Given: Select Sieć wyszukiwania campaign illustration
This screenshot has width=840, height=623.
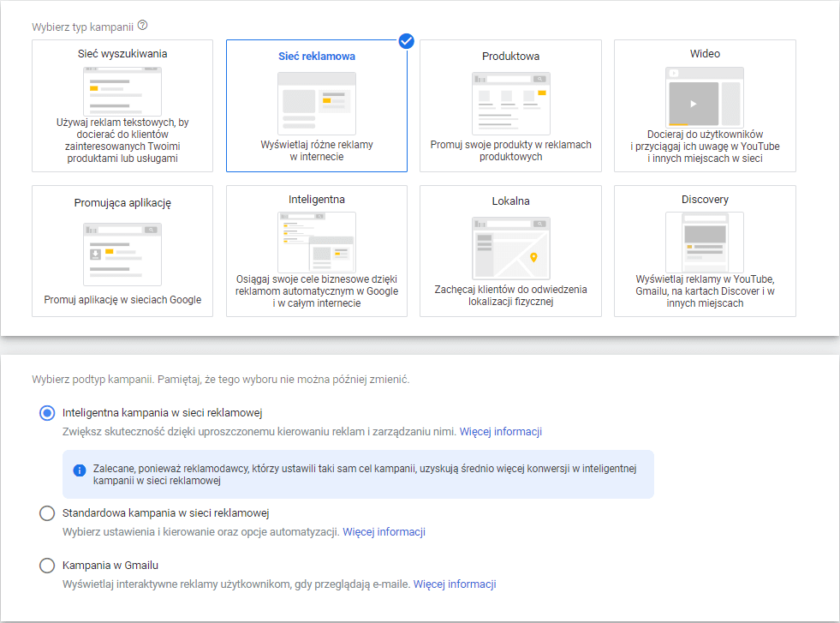Looking at the screenshot, I should [x=122, y=90].
